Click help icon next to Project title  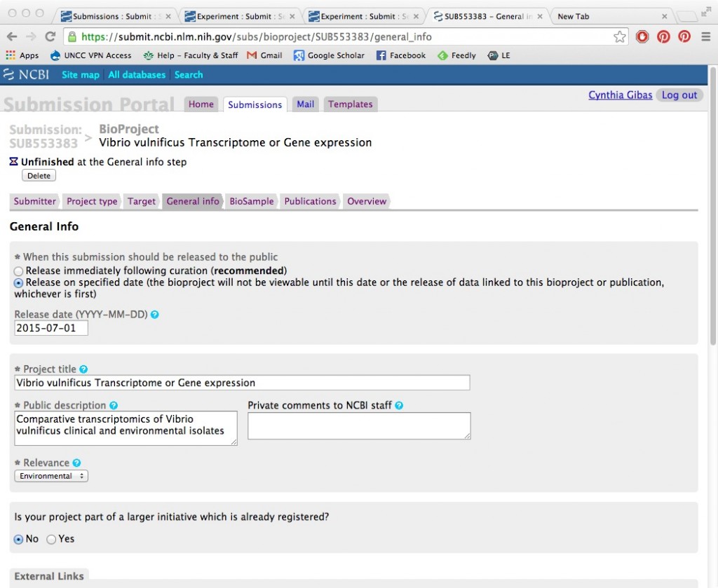tap(84, 369)
